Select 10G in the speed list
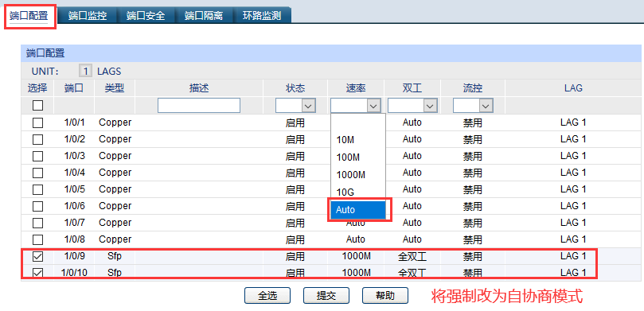 click(x=357, y=192)
